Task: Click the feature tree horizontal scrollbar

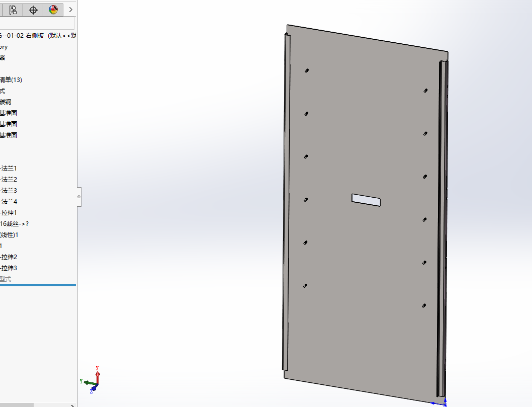Action: pyautogui.click(x=17, y=405)
